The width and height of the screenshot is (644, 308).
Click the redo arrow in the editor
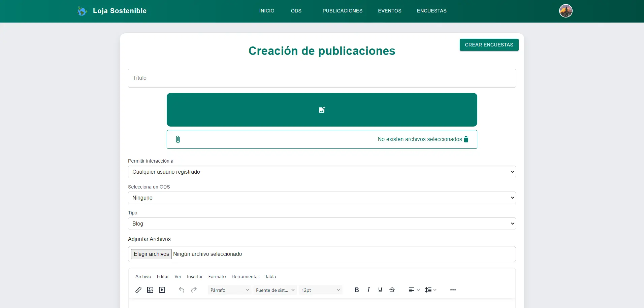[194, 290]
